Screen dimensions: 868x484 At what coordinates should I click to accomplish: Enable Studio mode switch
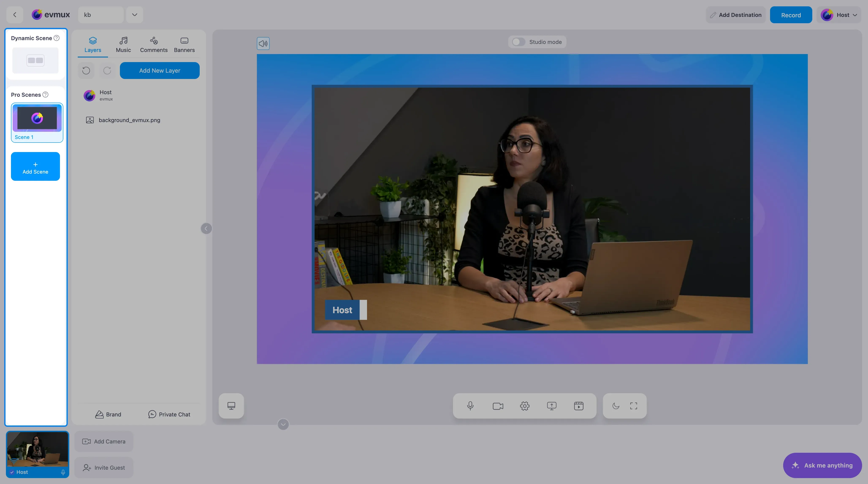[x=519, y=42]
